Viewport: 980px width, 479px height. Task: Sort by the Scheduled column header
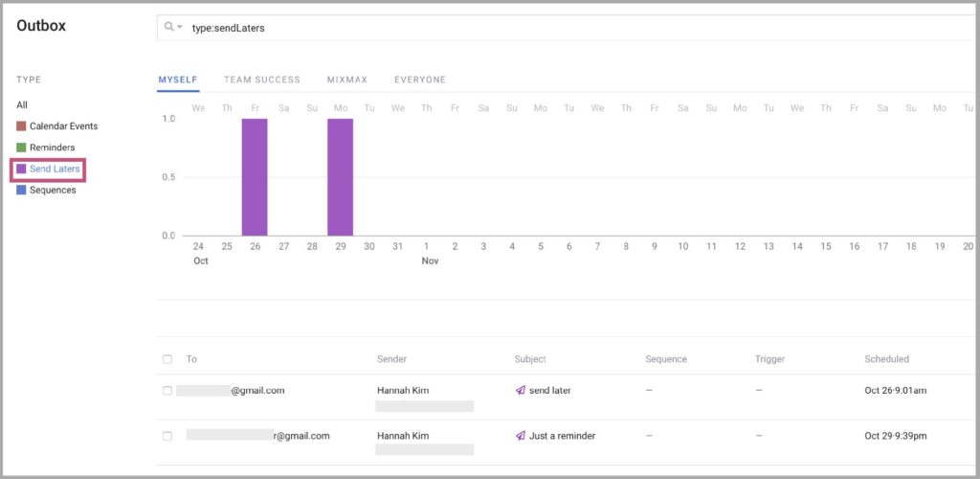click(886, 359)
